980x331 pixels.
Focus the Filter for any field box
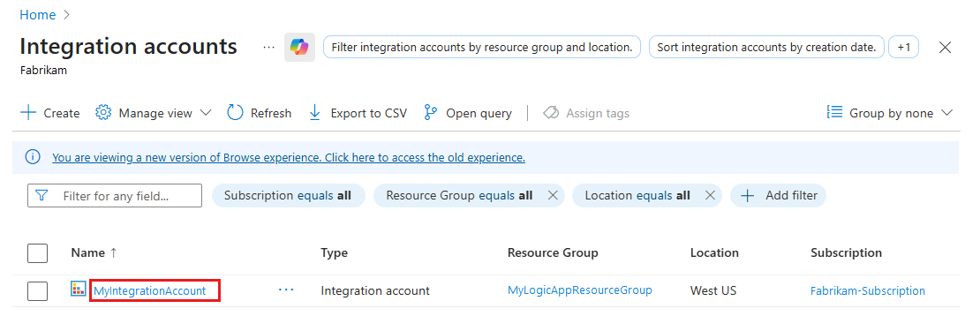115,195
